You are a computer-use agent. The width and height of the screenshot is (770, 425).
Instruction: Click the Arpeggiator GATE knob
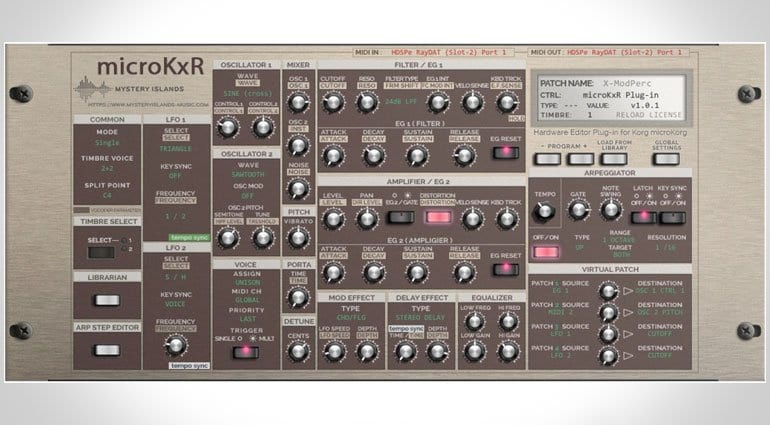[x=578, y=210]
